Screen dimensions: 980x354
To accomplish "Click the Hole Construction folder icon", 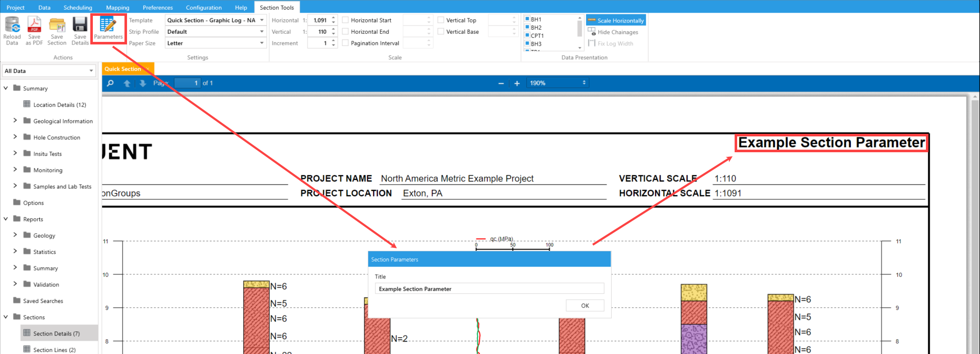I will click(27, 137).
